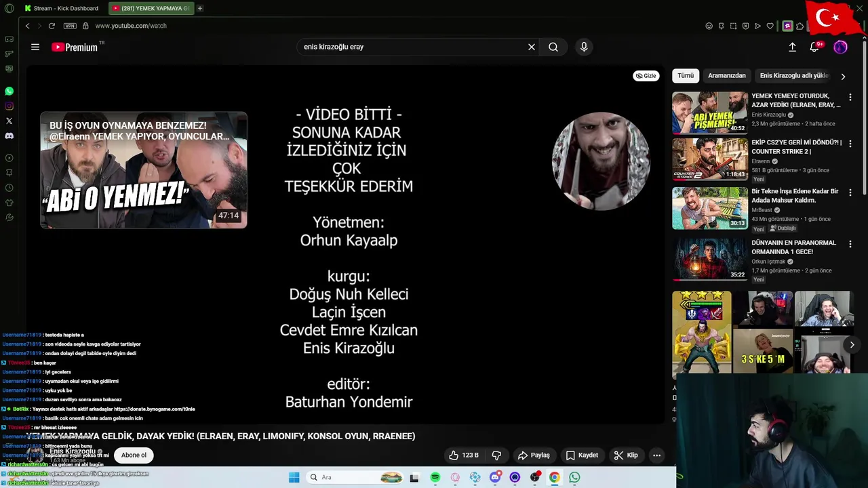Open the Orkun Işıtmak channel link
The height and width of the screenshot is (488, 868).
tap(768, 262)
